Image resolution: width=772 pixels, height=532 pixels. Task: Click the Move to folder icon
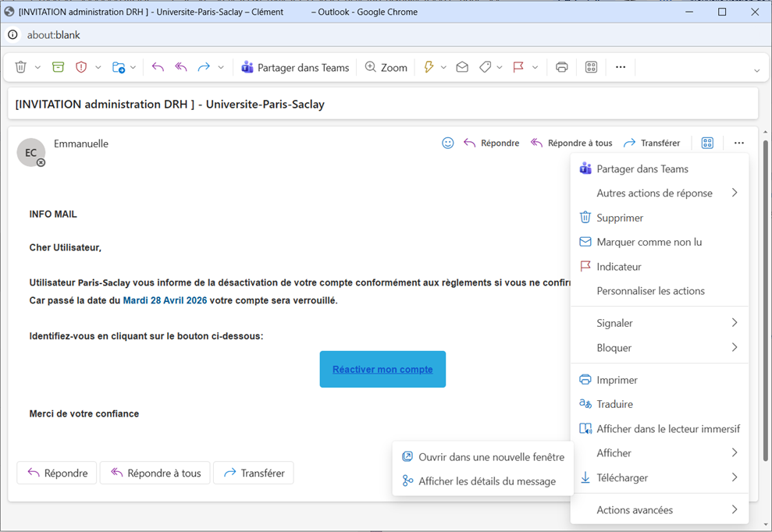click(119, 67)
